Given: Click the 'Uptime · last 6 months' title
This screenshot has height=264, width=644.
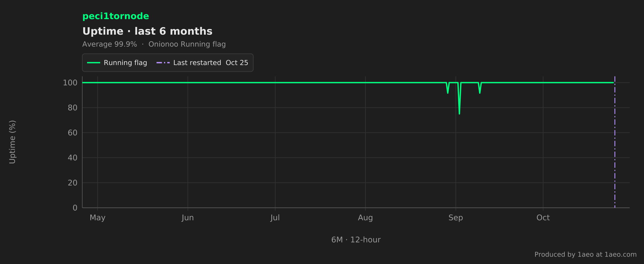Looking at the screenshot, I should coord(147,31).
